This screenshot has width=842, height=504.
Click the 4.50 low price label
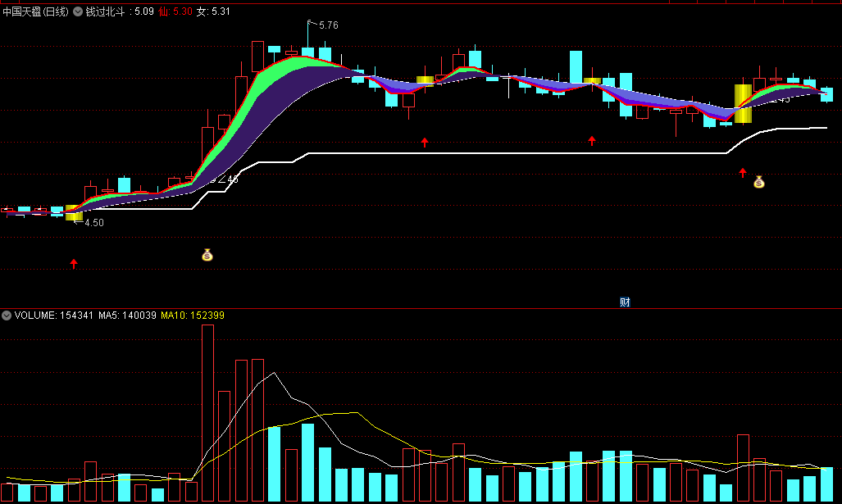pos(94,223)
